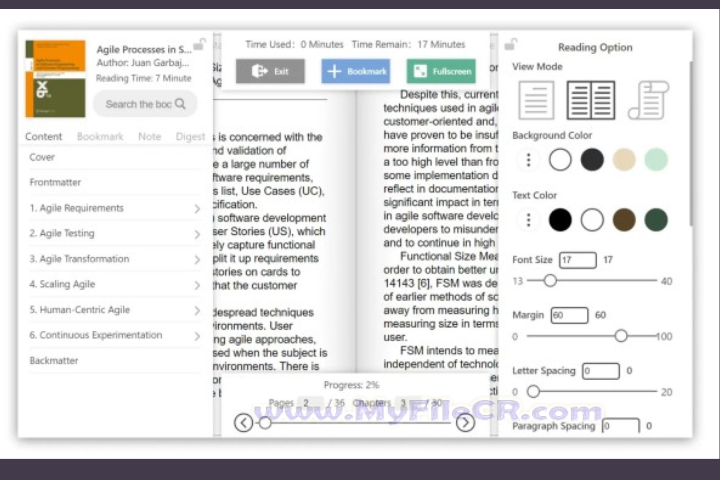Click the Letter Spacing slider handle

point(533,391)
